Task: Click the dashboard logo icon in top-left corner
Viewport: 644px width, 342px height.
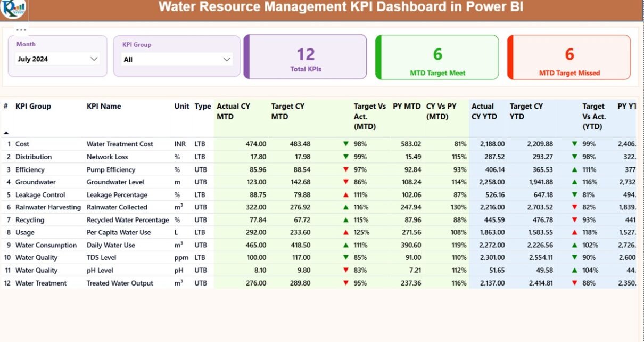Action: click(x=13, y=9)
